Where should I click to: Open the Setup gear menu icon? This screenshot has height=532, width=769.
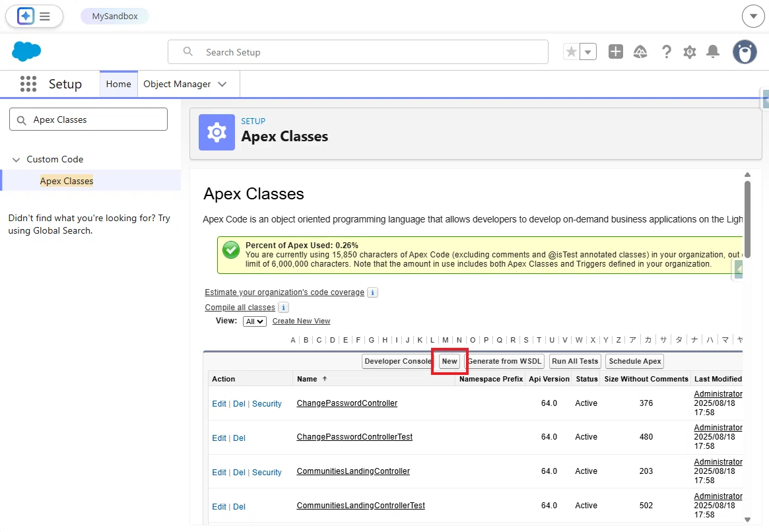tap(690, 51)
